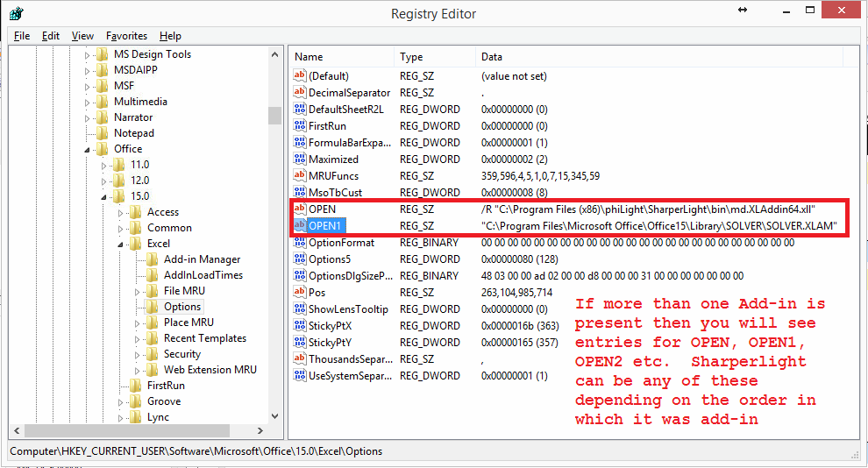Image resolution: width=868 pixels, height=468 pixels.
Task: Select the MSDAIPP key
Action: click(x=135, y=70)
